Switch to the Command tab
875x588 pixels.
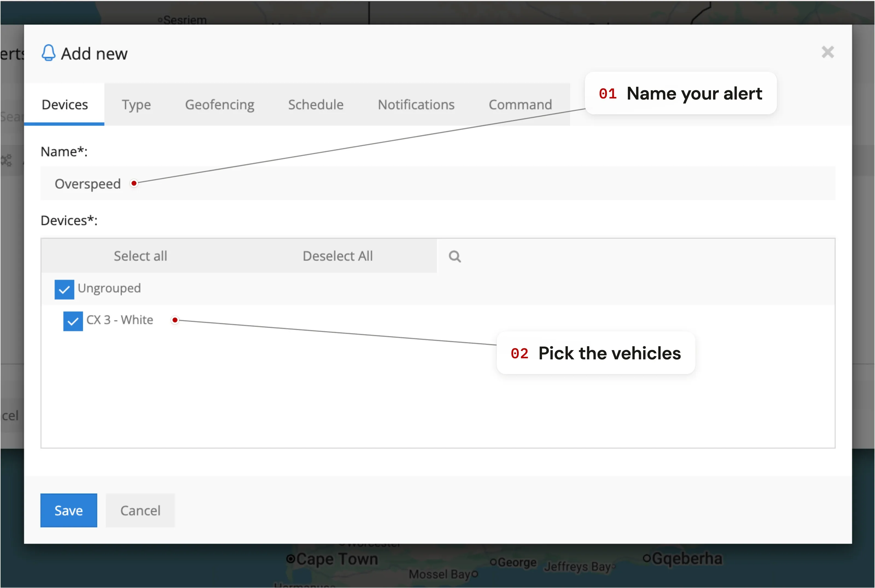[x=520, y=105]
